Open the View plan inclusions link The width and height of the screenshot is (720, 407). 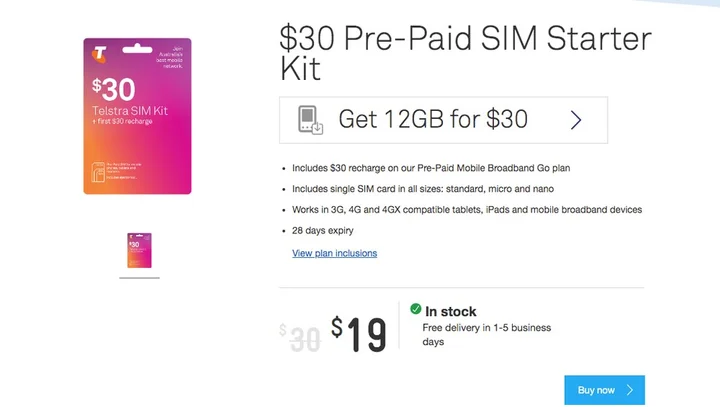pyautogui.click(x=334, y=253)
